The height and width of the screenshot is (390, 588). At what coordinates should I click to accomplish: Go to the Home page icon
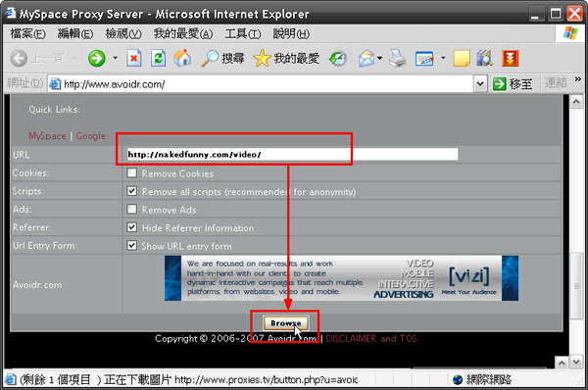click(x=182, y=59)
